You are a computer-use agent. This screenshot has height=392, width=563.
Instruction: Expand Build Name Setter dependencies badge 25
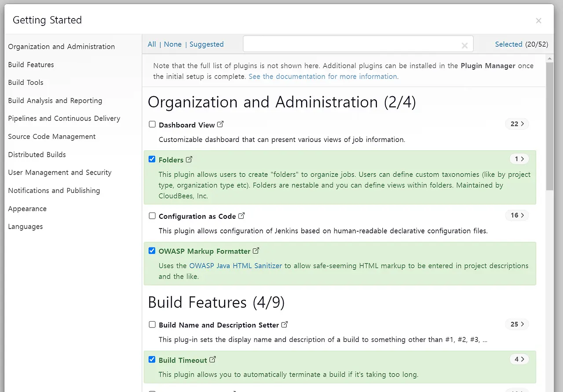pyautogui.click(x=517, y=324)
